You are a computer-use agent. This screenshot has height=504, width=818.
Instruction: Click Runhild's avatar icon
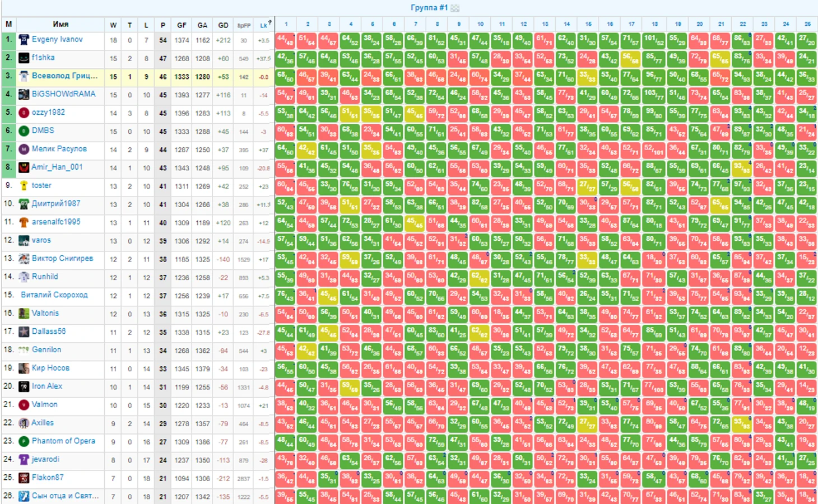tap(24, 277)
